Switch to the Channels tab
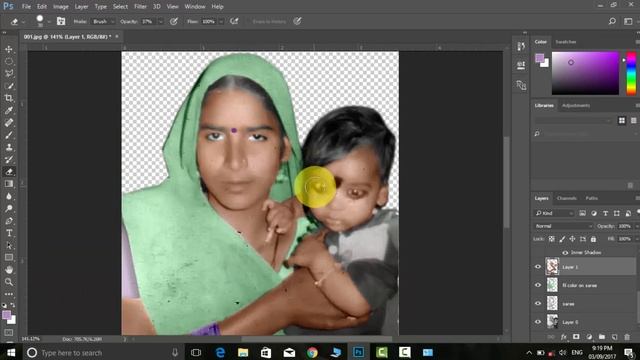The height and width of the screenshot is (360, 640). tap(567, 198)
